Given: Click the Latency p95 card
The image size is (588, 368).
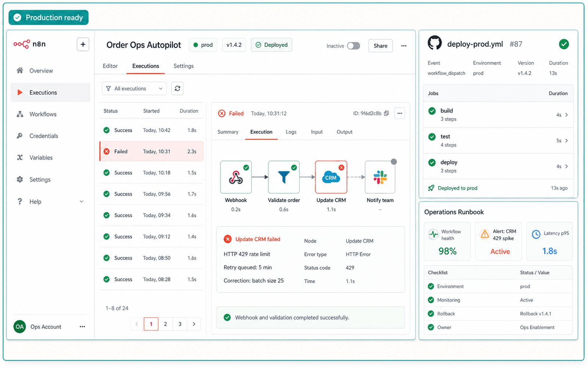Looking at the screenshot, I should click(549, 241).
